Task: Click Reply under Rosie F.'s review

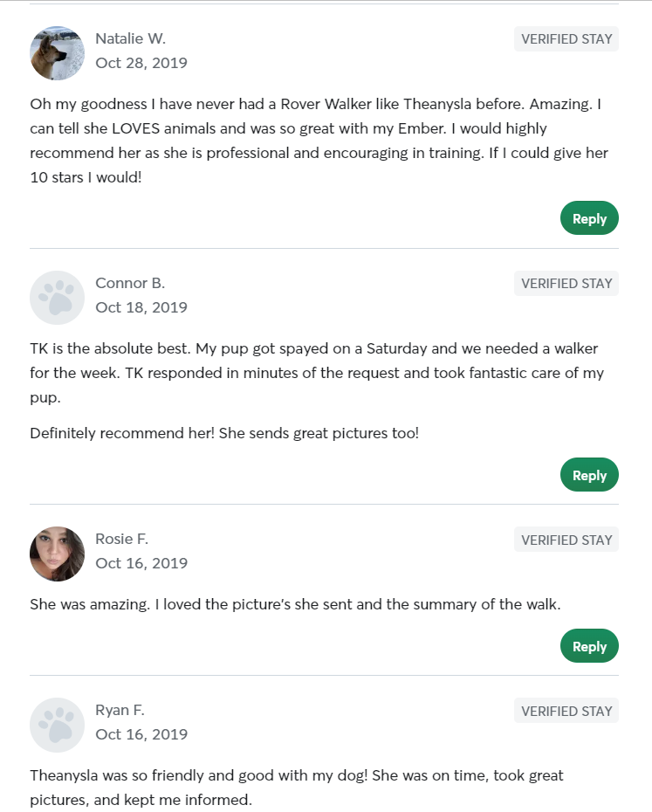Action: (x=589, y=646)
